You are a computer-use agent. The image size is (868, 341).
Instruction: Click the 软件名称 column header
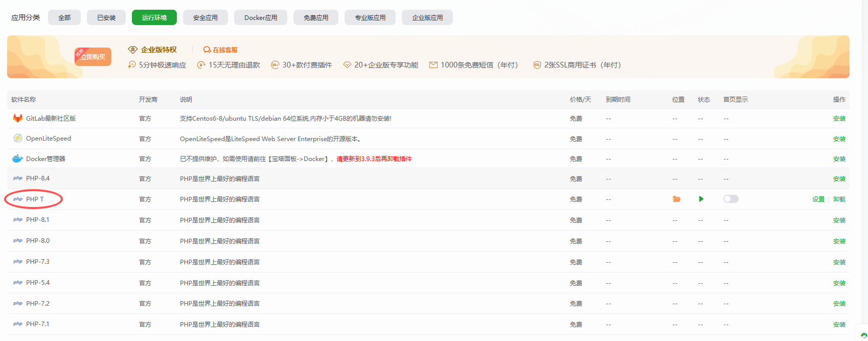(24, 100)
